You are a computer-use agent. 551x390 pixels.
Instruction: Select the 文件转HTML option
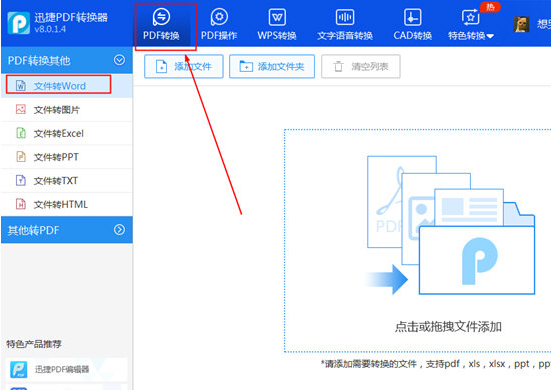point(67,204)
